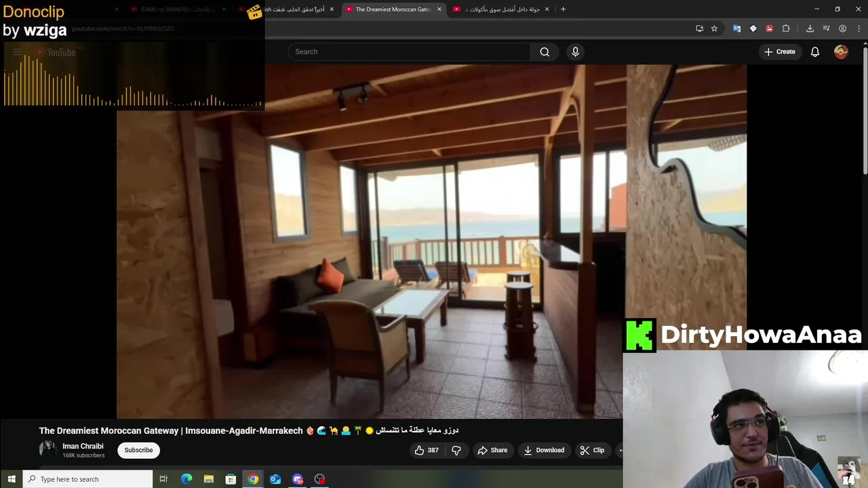The height and width of the screenshot is (488, 868).
Task: Click the YouTube search magnifier button
Action: tap(545, 52)
